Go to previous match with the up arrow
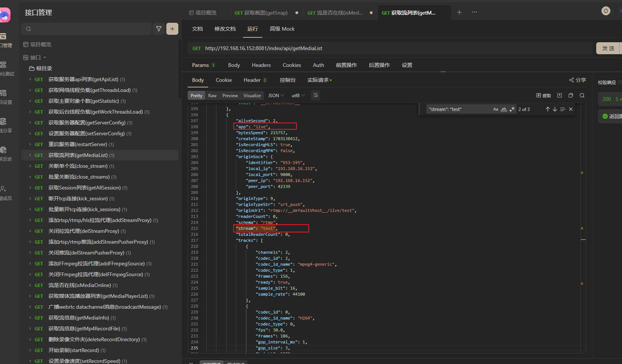Image resolution: width=622 pixels, height=364 pixels. (x=548, y=109)
